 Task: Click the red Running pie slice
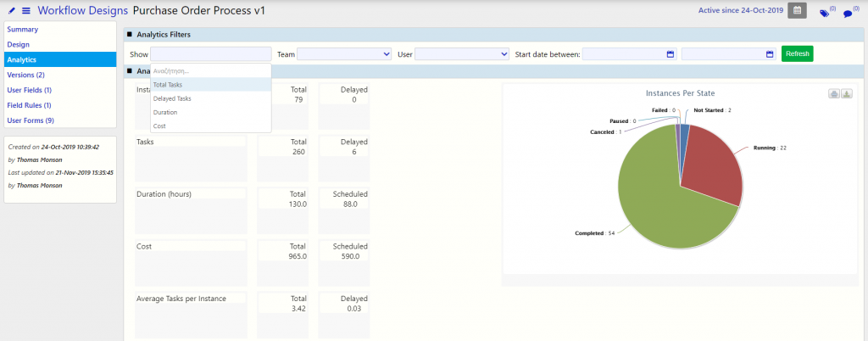(x=714, y=166)
